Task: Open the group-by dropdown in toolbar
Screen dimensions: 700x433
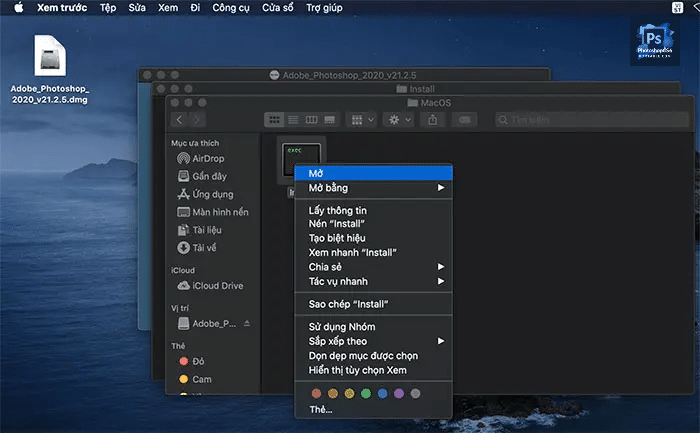Action: pos(360,119)
